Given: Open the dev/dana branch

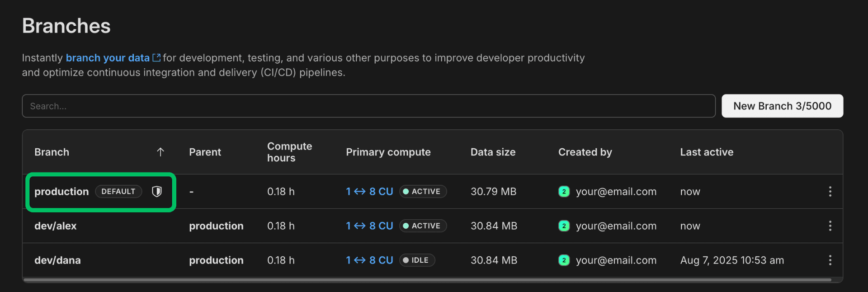Looking at the screenshot, I should 57,260.
